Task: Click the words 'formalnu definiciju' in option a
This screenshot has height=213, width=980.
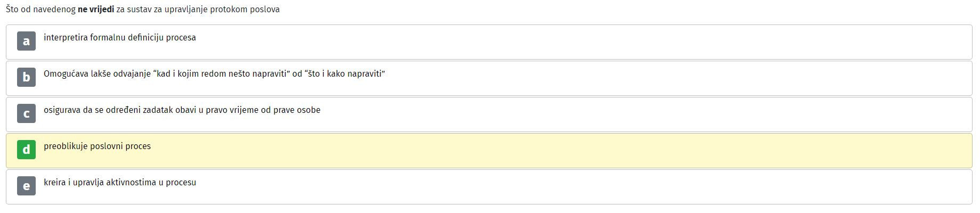Action: [x=126, y=38]
